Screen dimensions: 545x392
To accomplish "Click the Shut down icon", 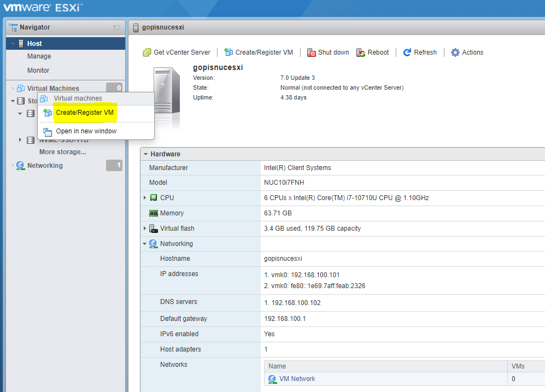I will [x=311, y=52].
